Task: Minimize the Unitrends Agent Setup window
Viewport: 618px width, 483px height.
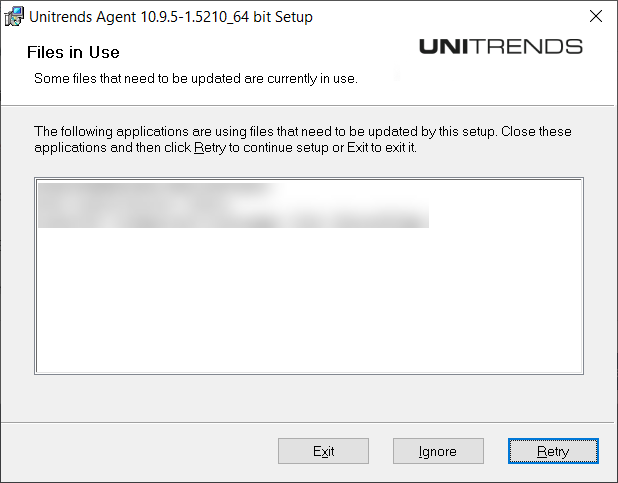Action: click(x=502, y=16)
